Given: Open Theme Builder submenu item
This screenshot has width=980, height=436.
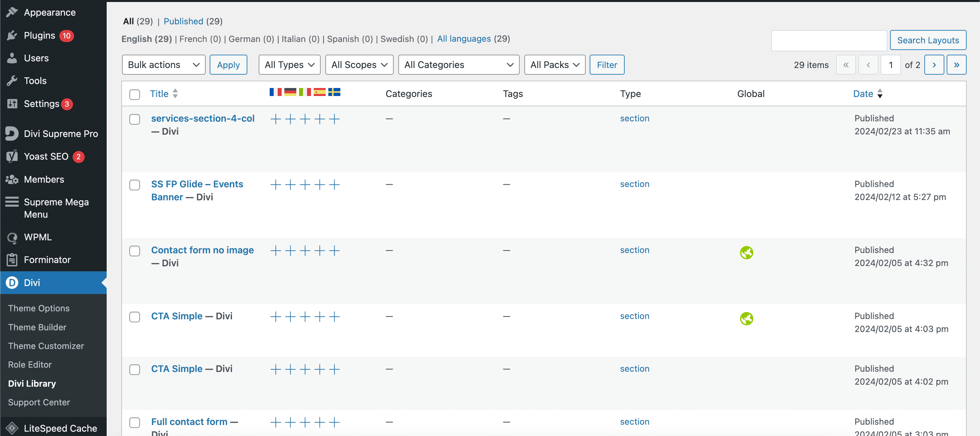Looking at the screenshot, I should [x=37, y=327].
